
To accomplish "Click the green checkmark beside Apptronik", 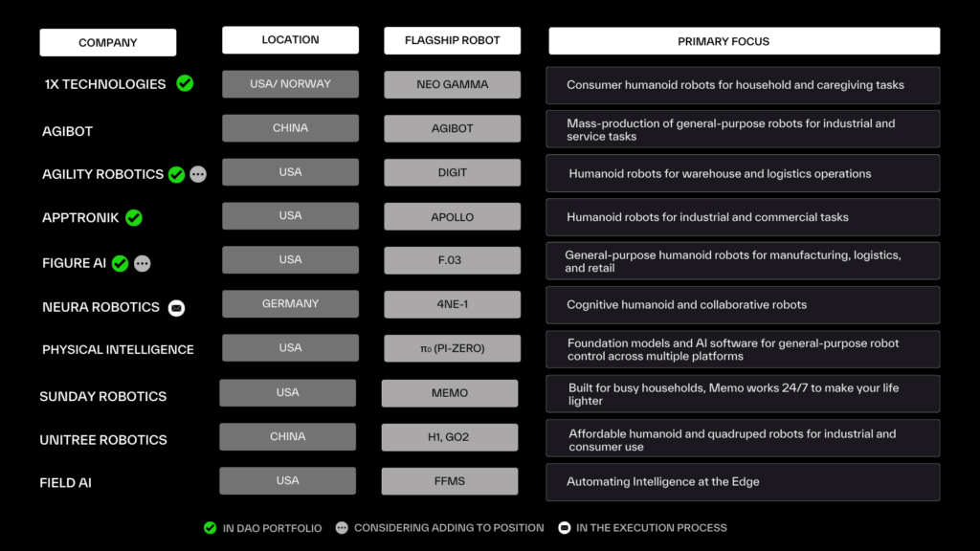I will 134,218.
